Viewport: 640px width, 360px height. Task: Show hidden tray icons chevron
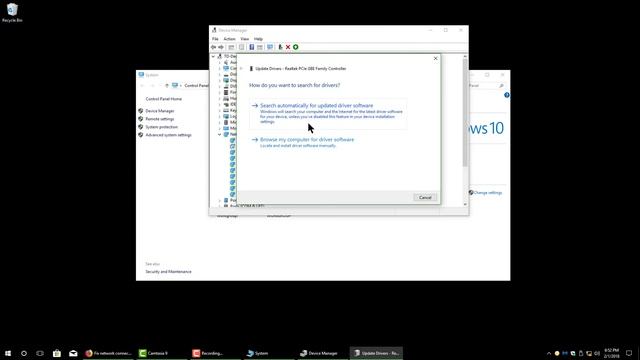pos(549,353)
